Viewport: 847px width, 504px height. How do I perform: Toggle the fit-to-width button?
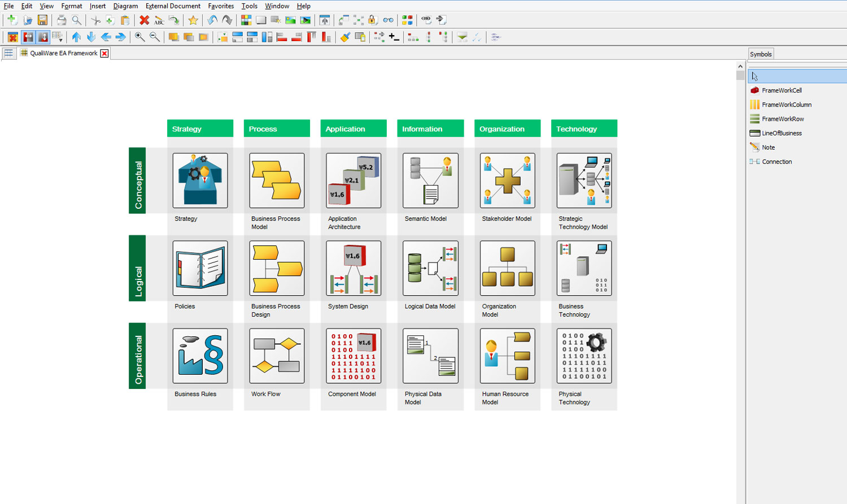[28, 37]
